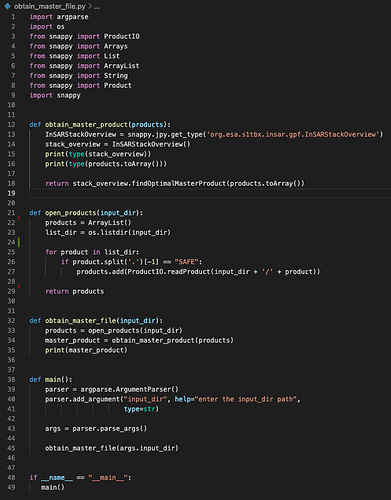Viewport: 391px width, 500px height.
Task: Click 'print(master_product)' on line 35
Action: point(86,350)
